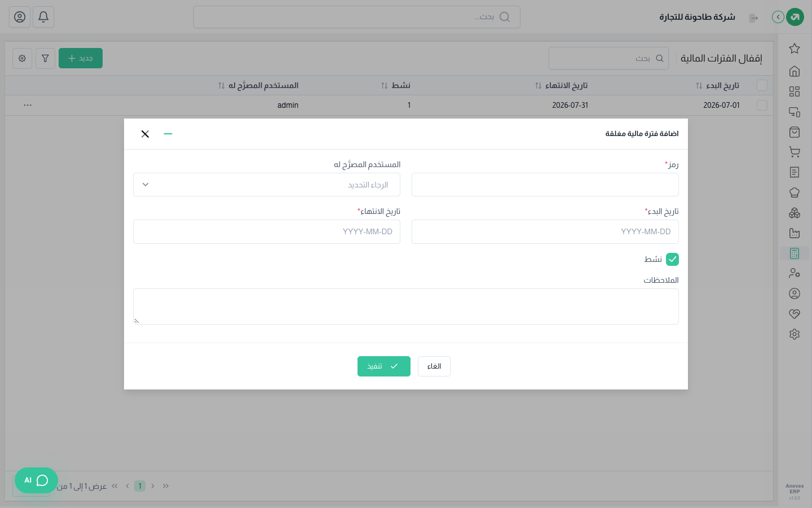Expand the المستخدم المصرَّح له dropdown in the dialog

(267, 185)
